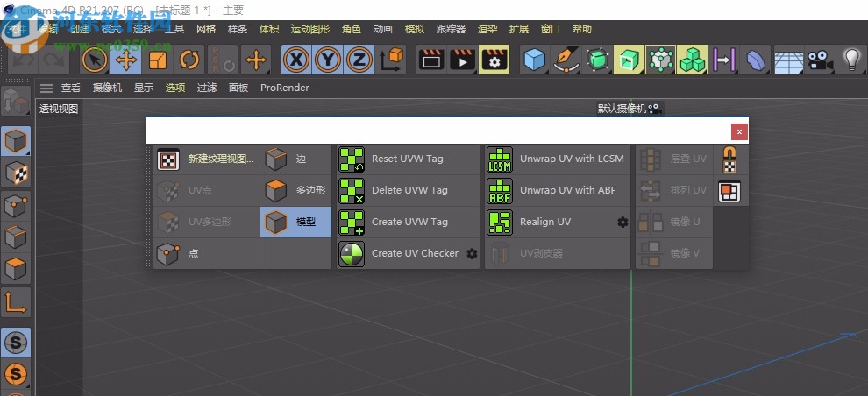This screenshot has height=396, width=868.
Task: Click the render view clapperboard icon
Action: coord(431,60)
